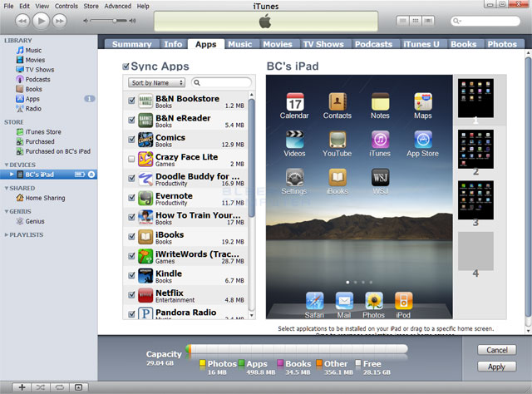
Task: Open the Calendar app icon on iPad preview
Action: coord(295,101)
